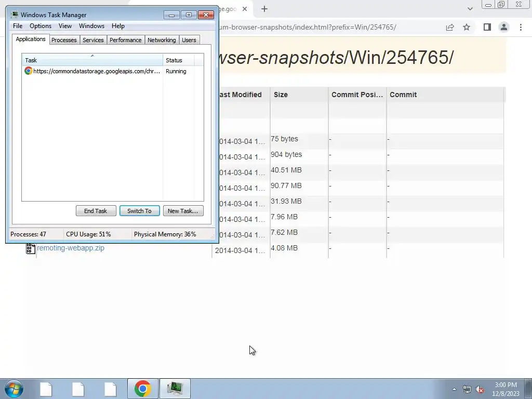Image resolution: width=532 pixels, height=399 pixels.
Task: Open the remoting-webapp.zip link
Action: (x=71, y=248)
